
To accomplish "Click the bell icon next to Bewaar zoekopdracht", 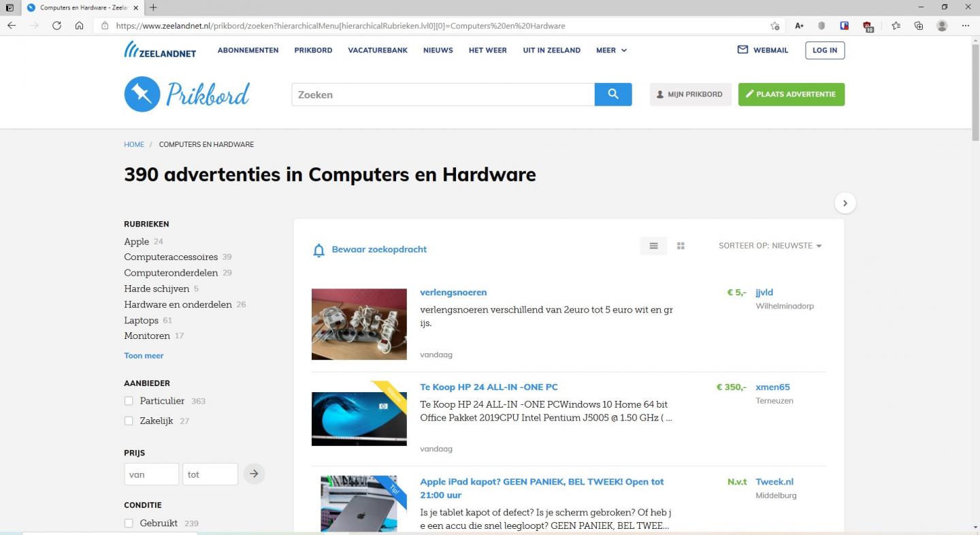I will point(318,250).
